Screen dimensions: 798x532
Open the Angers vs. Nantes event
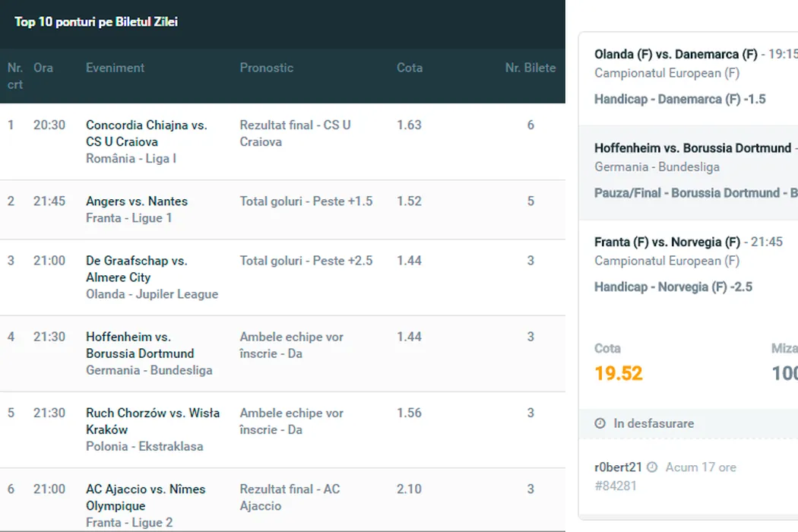(137, 201)
